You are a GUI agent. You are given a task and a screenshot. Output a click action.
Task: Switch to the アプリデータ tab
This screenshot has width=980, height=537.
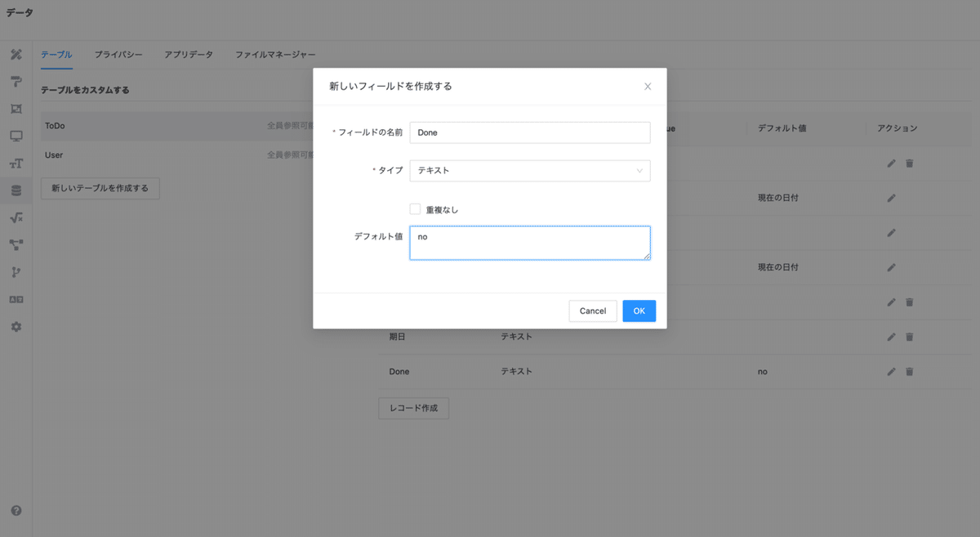(x=189, y=55)
